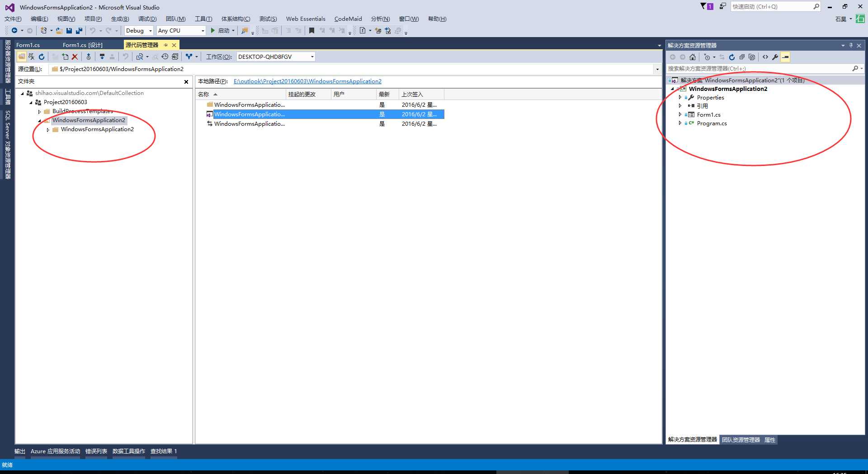Click the View Code icon in Solution Explorer
Screen dimensions: 868x474
pyautogui.click(x=765, y=57)
